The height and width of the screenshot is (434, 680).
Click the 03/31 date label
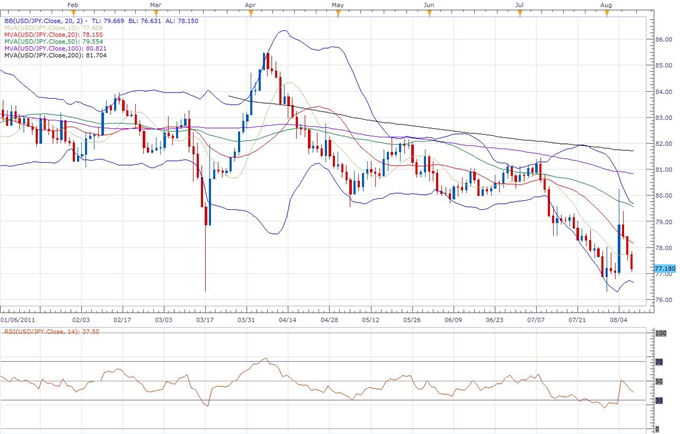(246, 320)
